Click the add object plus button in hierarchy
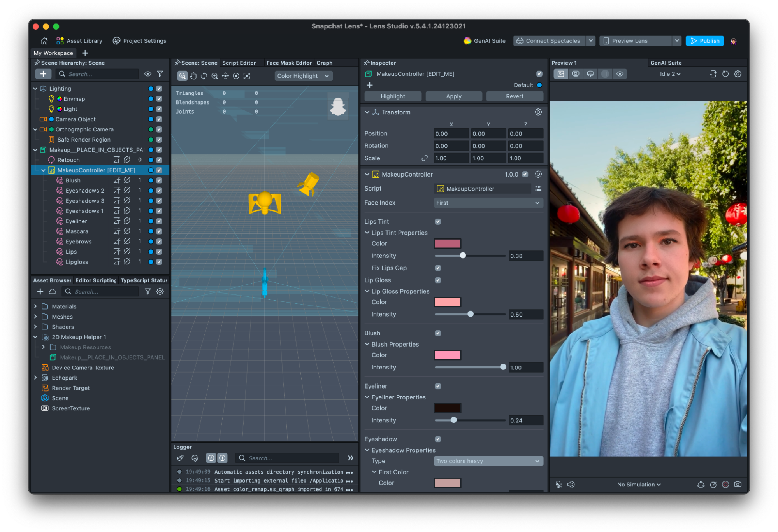The image size is (778, 532). 43,74
